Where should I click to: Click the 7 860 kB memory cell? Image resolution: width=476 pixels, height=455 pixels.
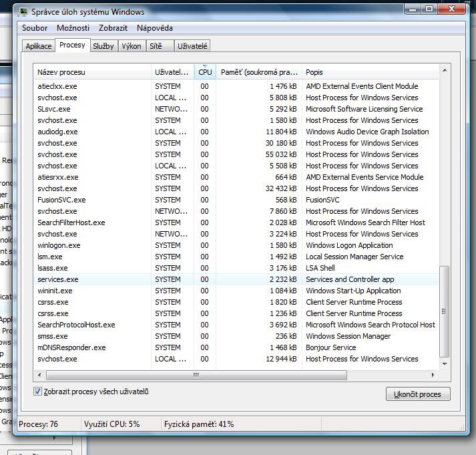point(283,211)
